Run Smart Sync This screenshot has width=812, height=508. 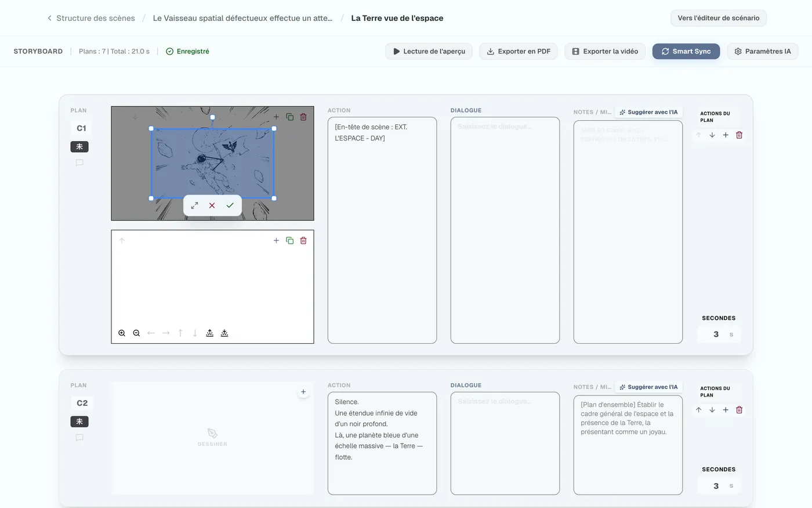[x=686, y=51]
